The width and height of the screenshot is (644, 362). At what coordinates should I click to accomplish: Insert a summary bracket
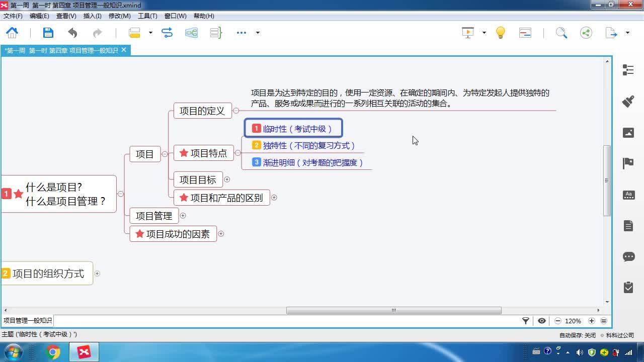[x=216, y=33]
